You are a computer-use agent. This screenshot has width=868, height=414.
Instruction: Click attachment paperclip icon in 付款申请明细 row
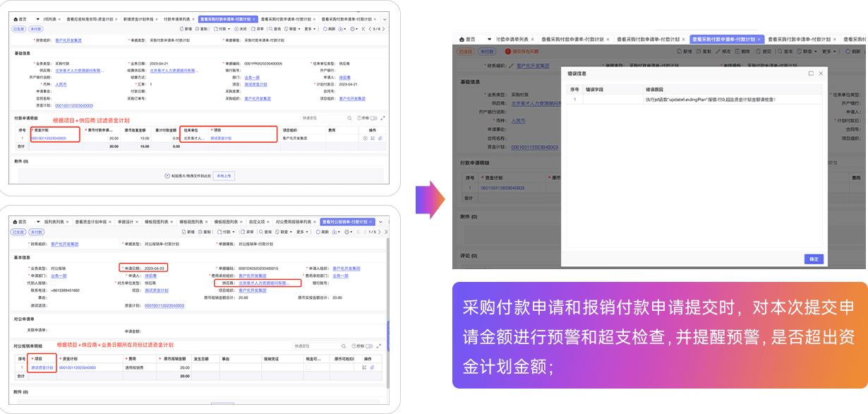point(380,138)
